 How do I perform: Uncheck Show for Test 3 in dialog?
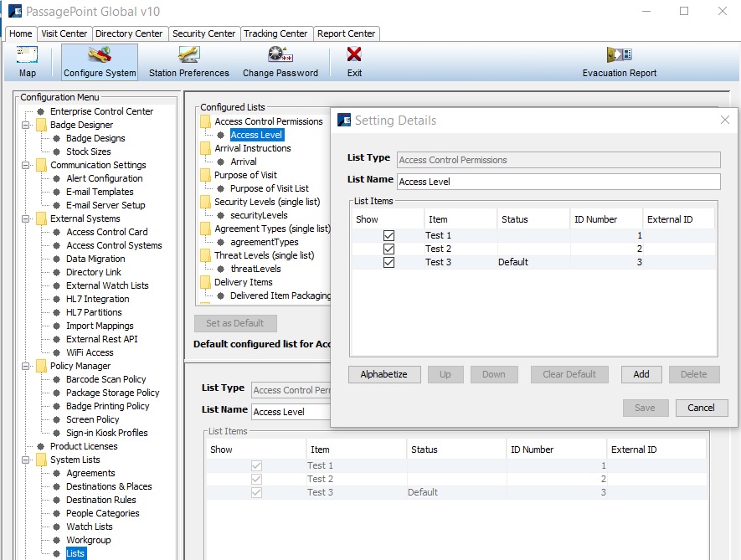tap(389, 262)
